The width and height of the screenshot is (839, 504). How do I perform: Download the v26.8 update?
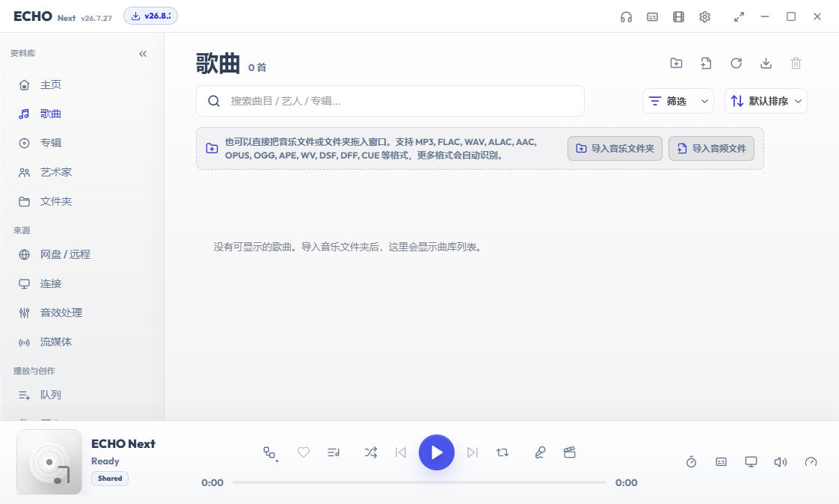tap(150, 16)
